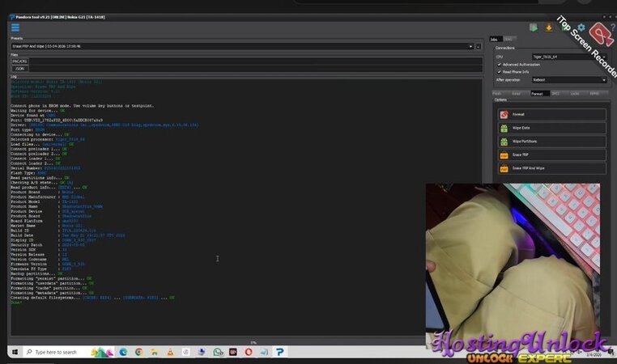The height and width of the screenshot is (364, 617).
Task: Click the PAC/CFG file button
Action: click(x=20, y=61)
